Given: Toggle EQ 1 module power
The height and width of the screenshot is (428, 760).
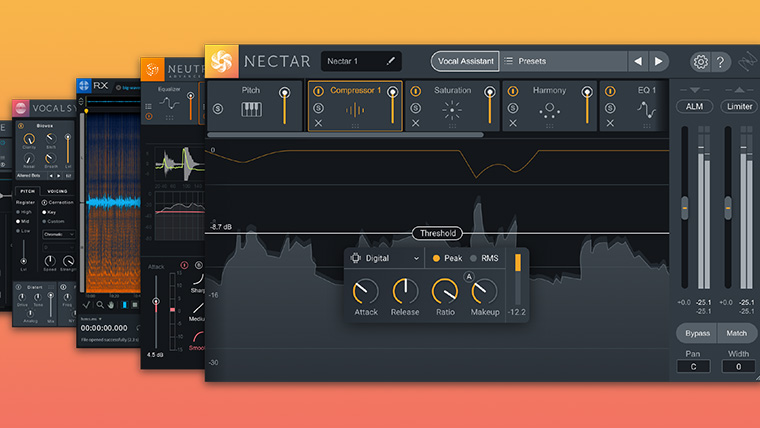Looking at the screenshot, I should 610,91.
